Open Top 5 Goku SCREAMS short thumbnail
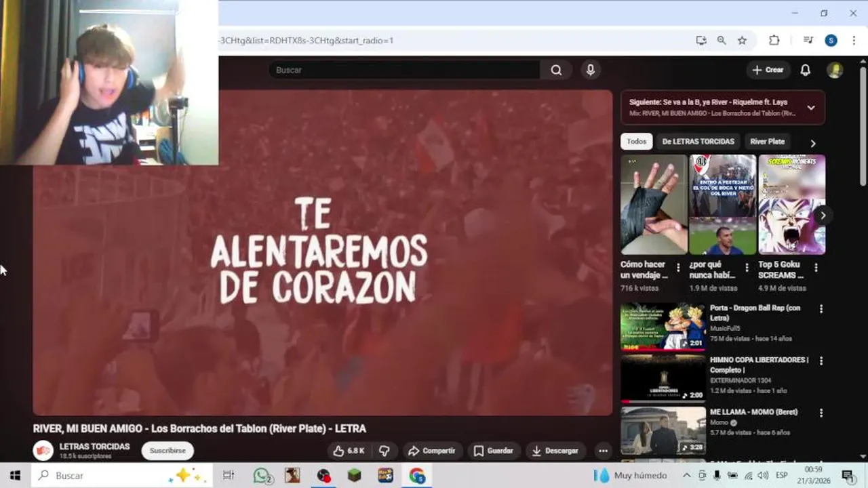Image resolution: width=868 pixels, height=488 pixels. 791,205
